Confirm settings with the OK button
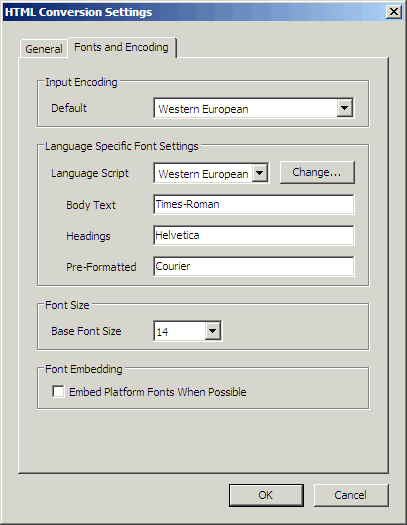Screen dimensions: 407x525 266,495
